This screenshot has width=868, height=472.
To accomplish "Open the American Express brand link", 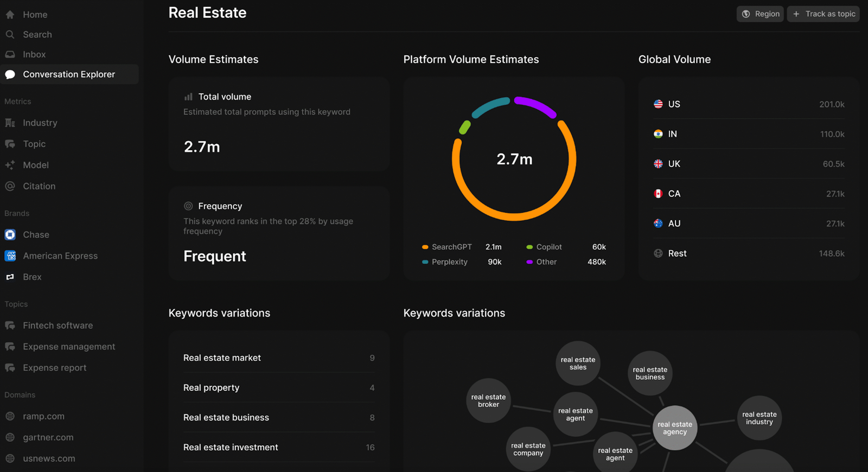I will coord(69,256).
